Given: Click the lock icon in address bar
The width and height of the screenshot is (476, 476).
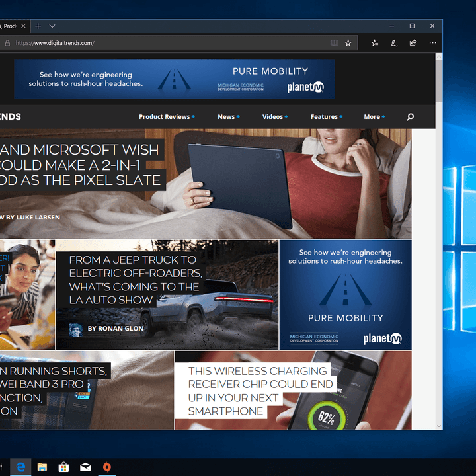Looking at the screenshot, I should click(7, 43).
